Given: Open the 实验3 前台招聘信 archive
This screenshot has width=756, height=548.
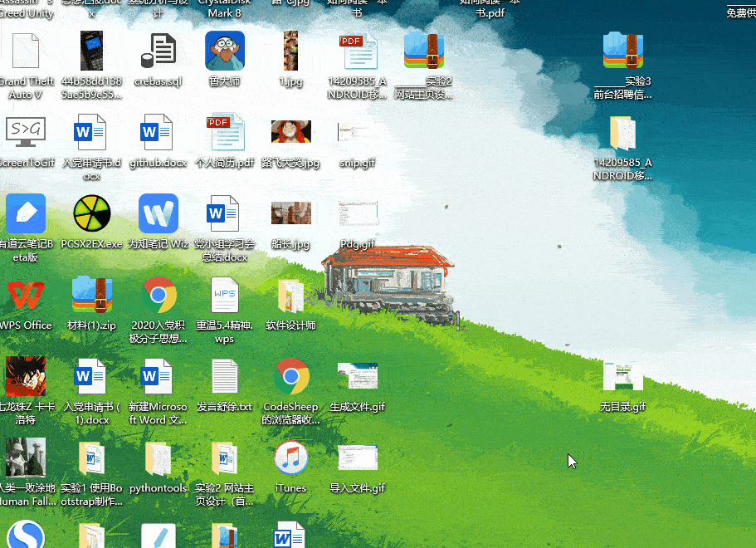Looking at the screenshot, I should click(623, 50).
